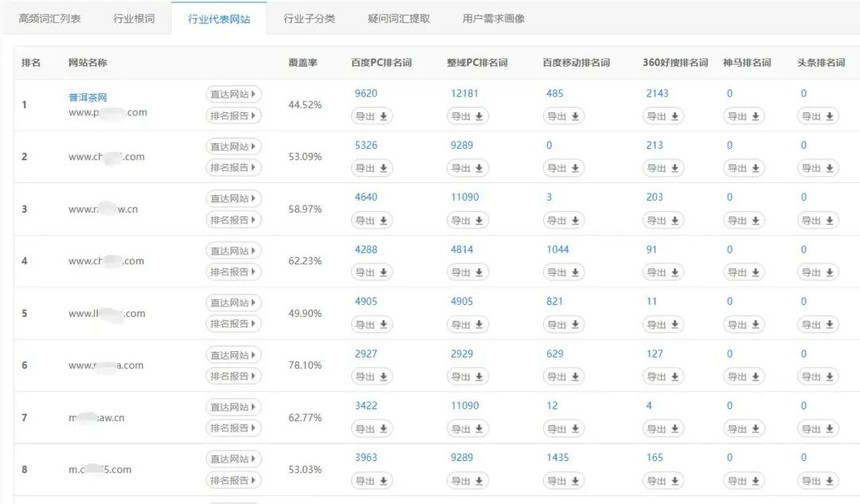Open the 普洱茶网 site link
The width and height of the screenshot is (860, 504).
(88, 98)
